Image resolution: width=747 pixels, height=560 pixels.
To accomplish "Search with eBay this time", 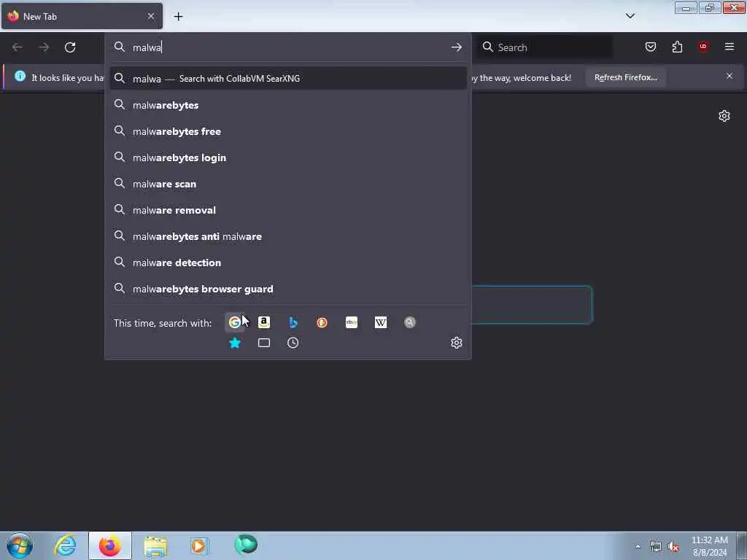I will [352, 322].
